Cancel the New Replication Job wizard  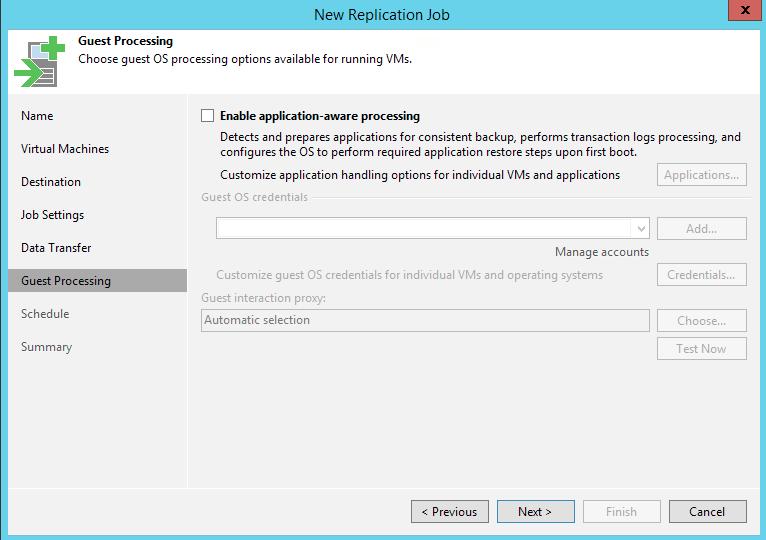[707, 512]
